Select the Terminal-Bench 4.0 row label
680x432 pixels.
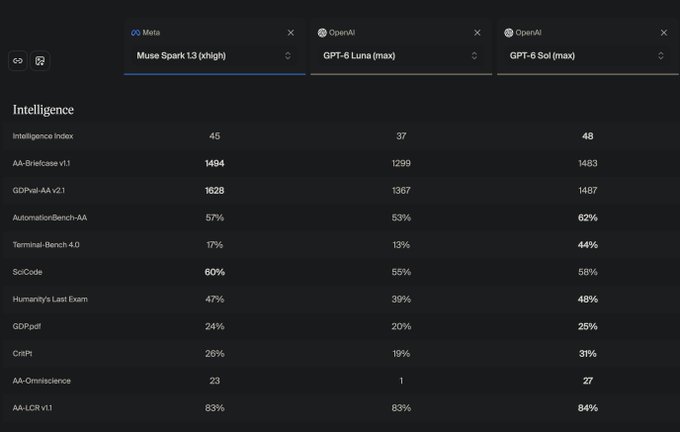[x=46, y=245]
